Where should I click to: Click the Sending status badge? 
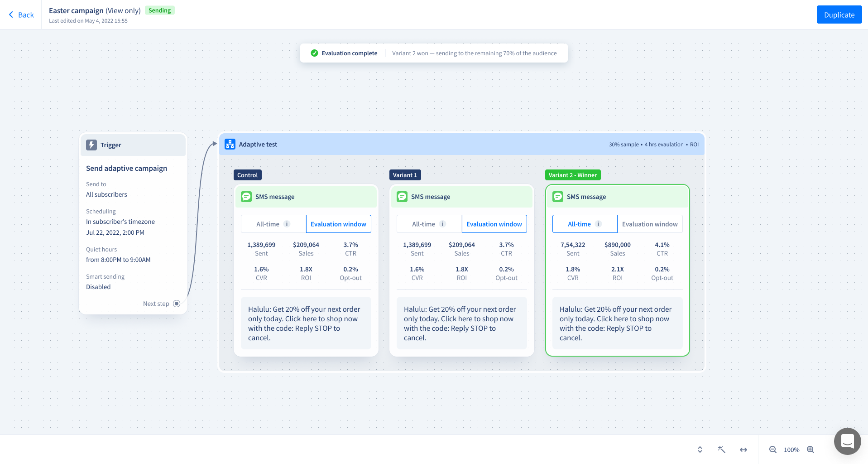160,10
